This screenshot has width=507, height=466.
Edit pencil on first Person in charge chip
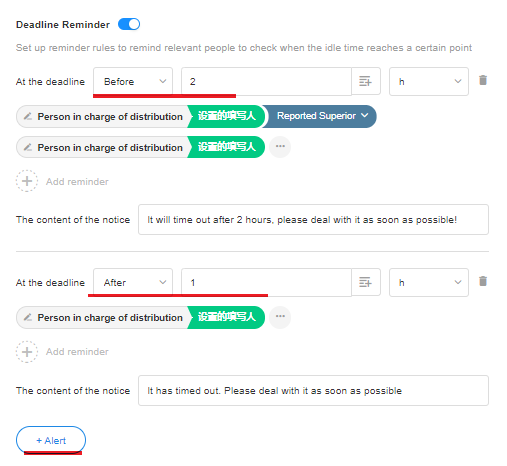(x=28, y=116)
